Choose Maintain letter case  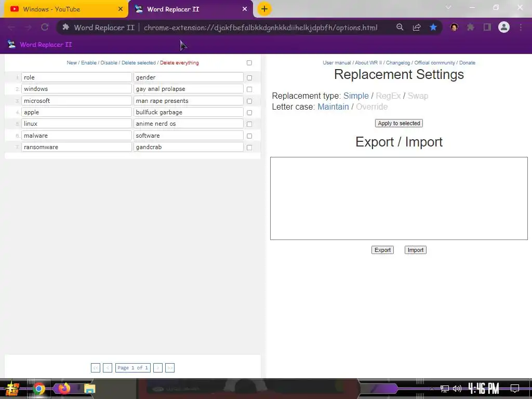[x=333, y=107]
